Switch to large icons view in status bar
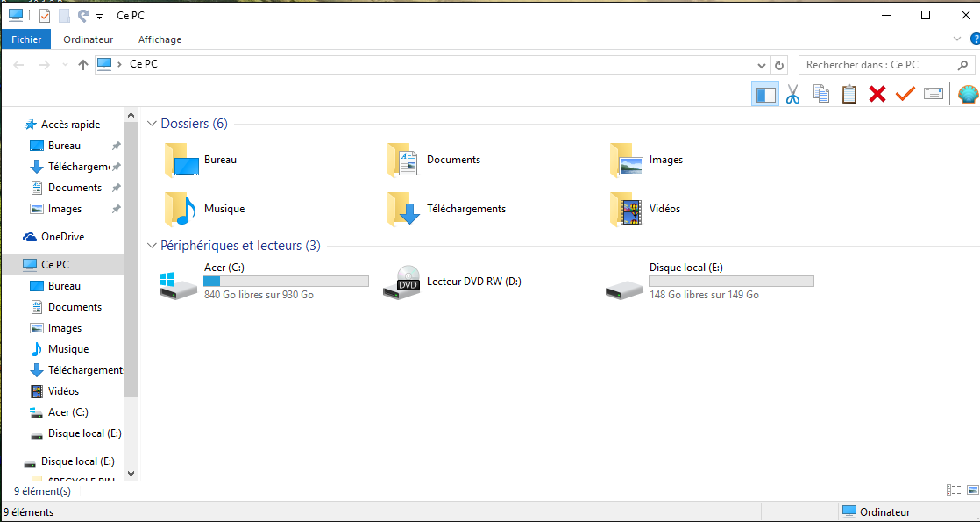Image resolution: width=980 pixels, height=522 pixels. click(972, 490)
